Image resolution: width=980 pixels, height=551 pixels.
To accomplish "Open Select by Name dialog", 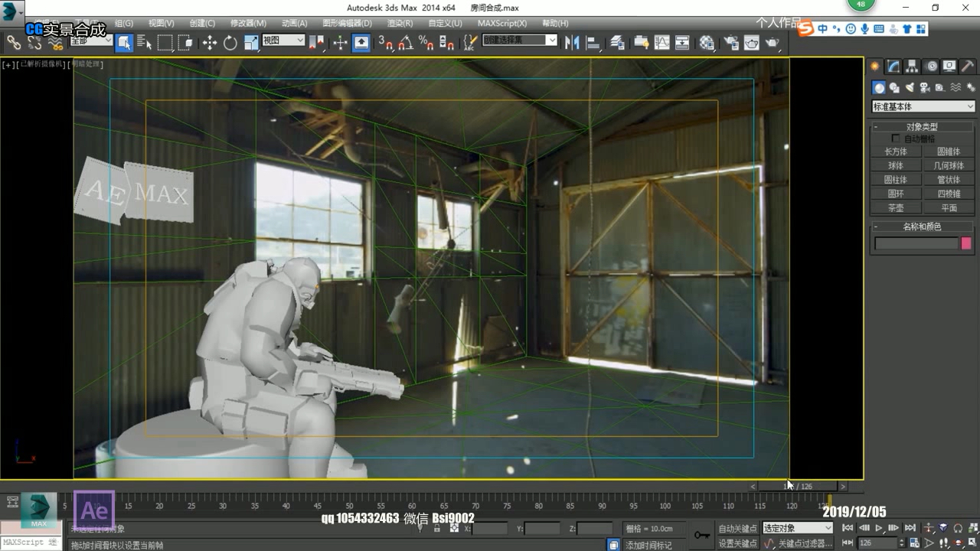I will tap(145, 43).
